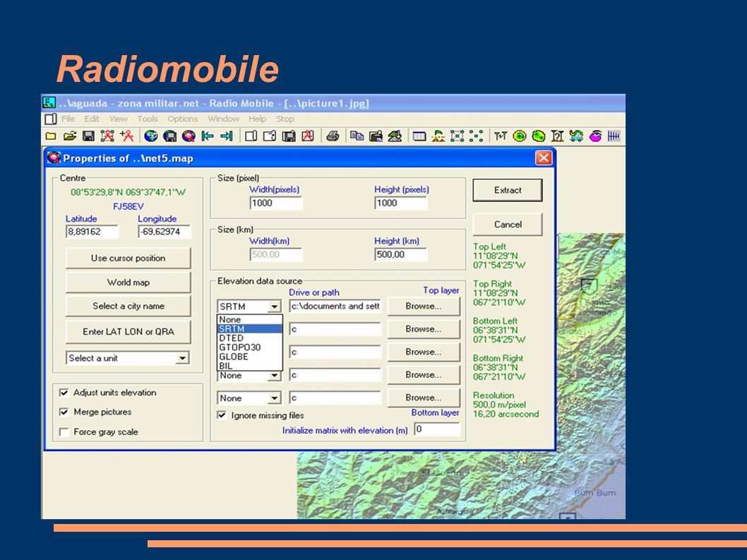Click the red figure with plus sign icon

[126, 136]
